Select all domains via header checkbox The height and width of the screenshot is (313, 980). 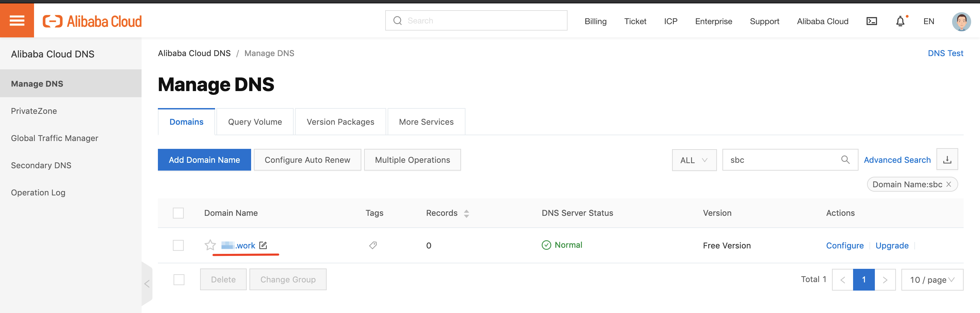[x=178, y=213]
